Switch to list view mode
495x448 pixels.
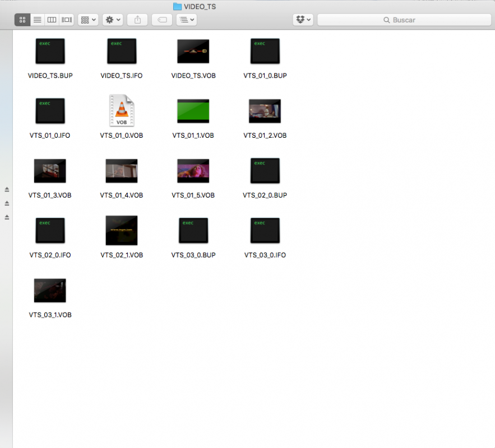coord(37,20)
